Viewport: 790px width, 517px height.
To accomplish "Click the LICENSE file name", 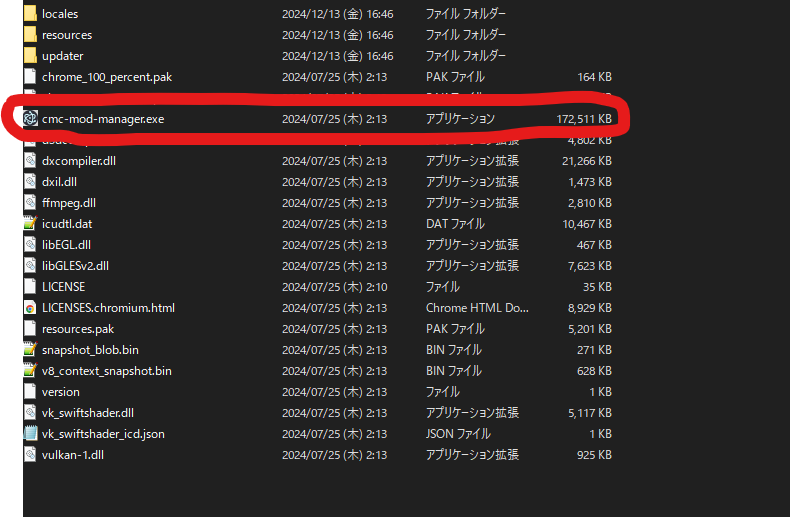I will click(x=63, y=286).
